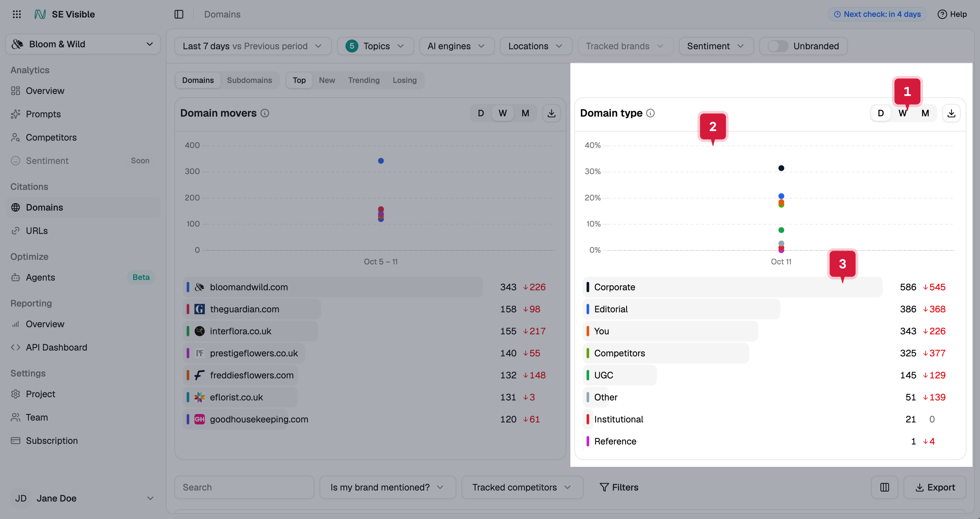Switch to the Subdomains tab

pos(249,80)
